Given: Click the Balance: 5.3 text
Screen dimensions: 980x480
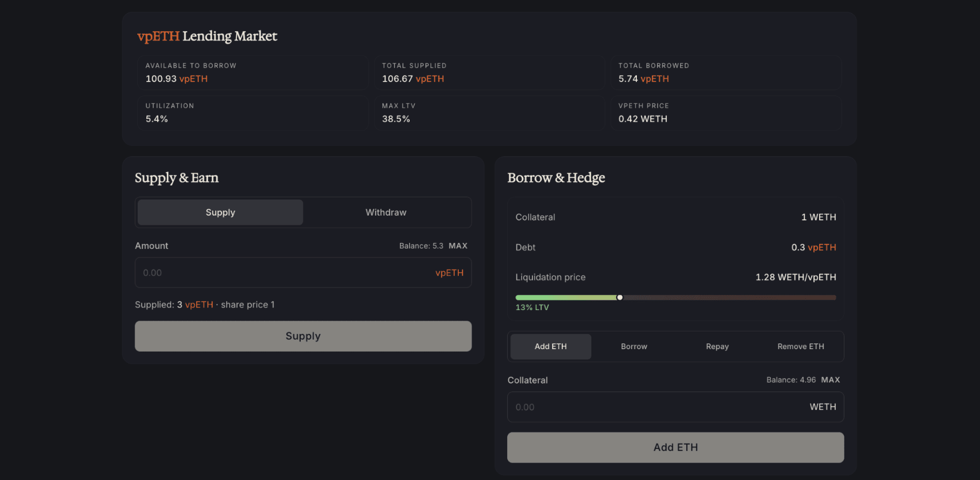Looking at the screenshot, I should click(421, 246).
